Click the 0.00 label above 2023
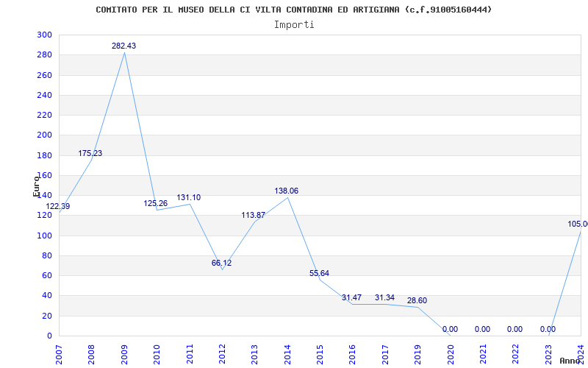588x368 pixels. click(x=548, y=329)
